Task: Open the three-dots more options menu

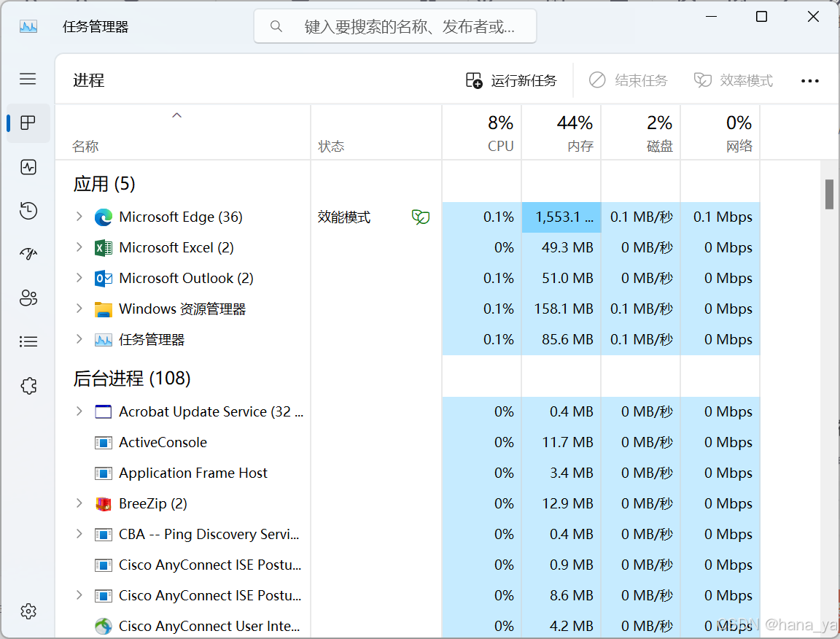Action: 809,81
